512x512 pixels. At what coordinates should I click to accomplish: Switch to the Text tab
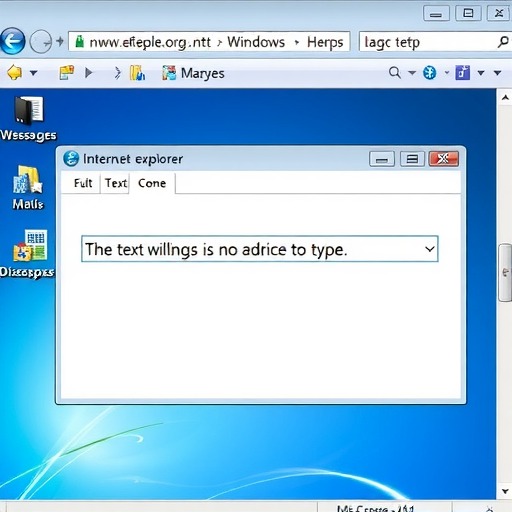point(116,183)
